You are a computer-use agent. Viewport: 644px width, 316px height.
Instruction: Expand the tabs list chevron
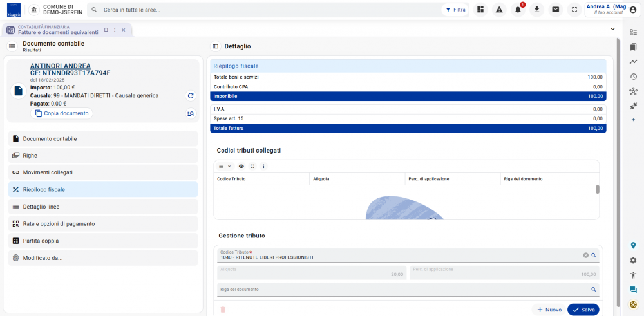point(613,29)
